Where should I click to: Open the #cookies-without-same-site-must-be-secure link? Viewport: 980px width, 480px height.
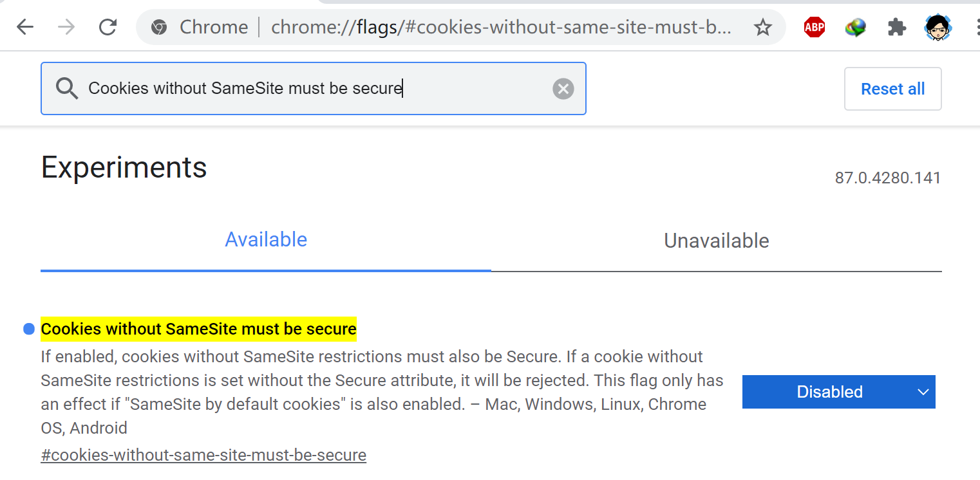(x=203, y=455)
